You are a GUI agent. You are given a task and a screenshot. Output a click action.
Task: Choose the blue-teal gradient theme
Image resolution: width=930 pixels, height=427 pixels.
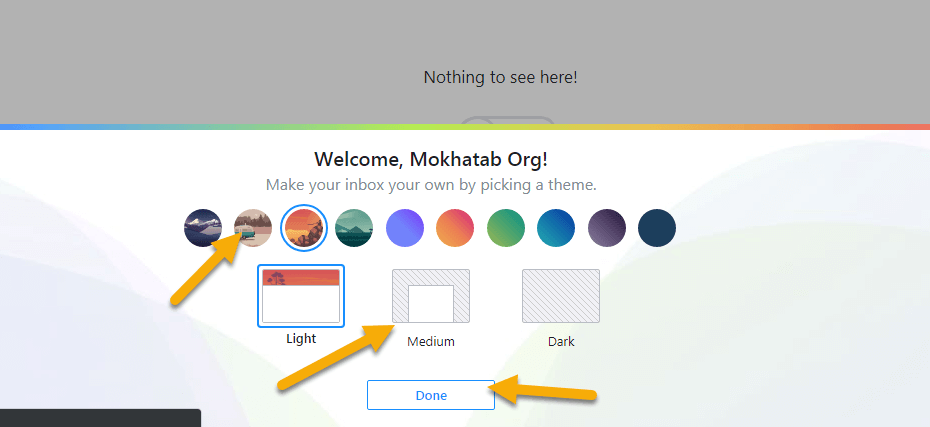click(556, 228)
